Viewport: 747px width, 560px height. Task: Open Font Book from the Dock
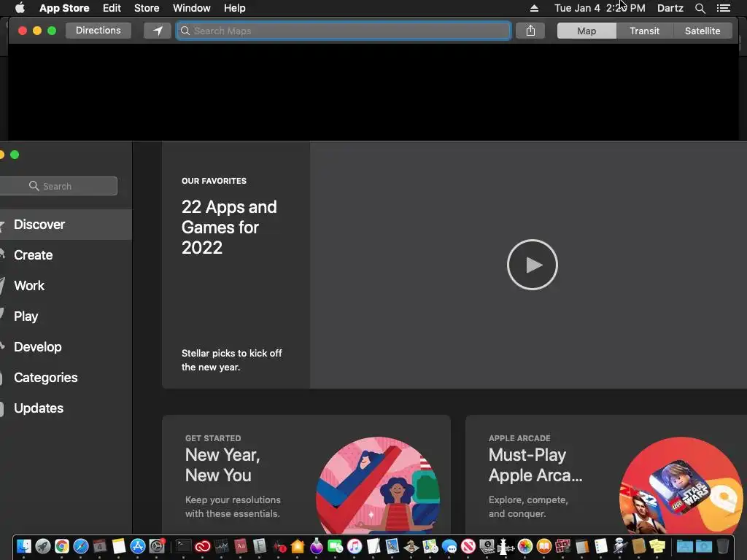pos(260,546)
